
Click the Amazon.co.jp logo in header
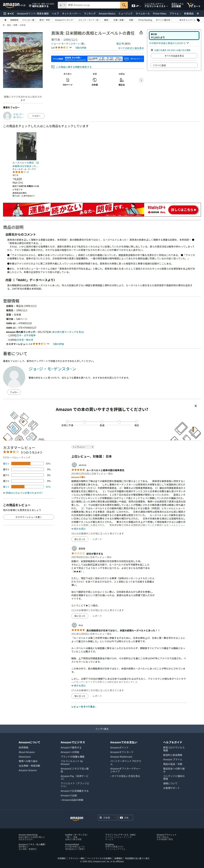(x=14, y=5)
